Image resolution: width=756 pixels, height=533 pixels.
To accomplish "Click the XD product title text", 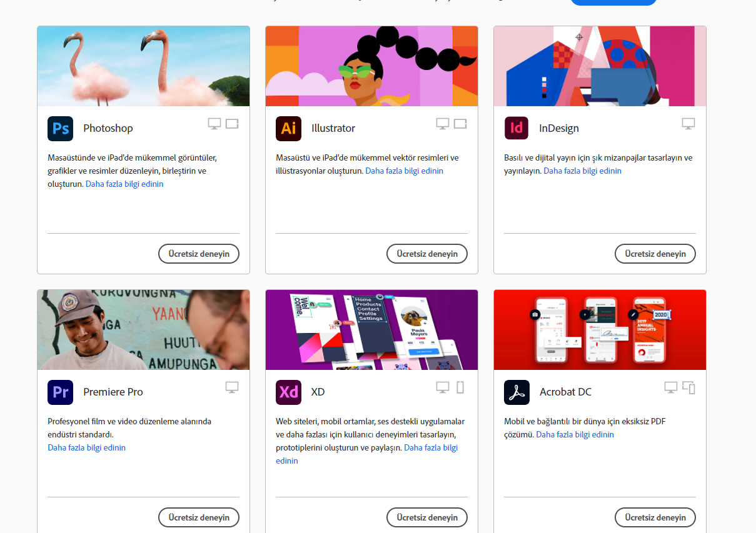I will (x=318, y=392).
